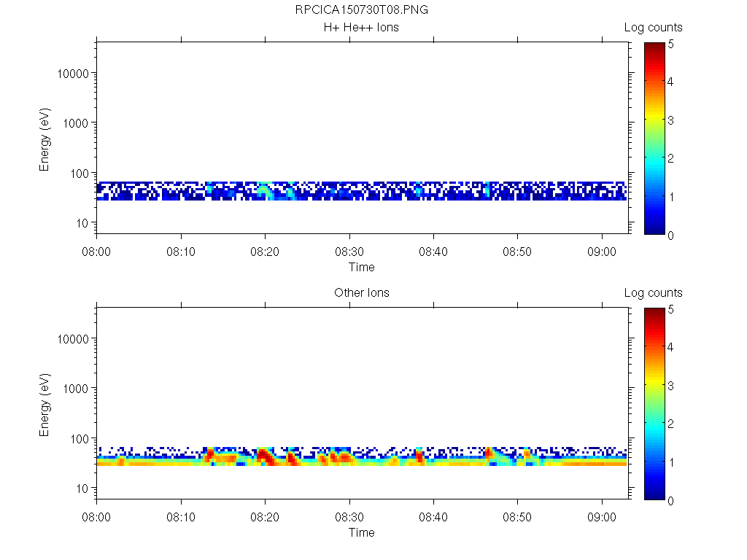
Task: Click the red burst near 08:46 in Other Ions
Action: coord(489,453)
